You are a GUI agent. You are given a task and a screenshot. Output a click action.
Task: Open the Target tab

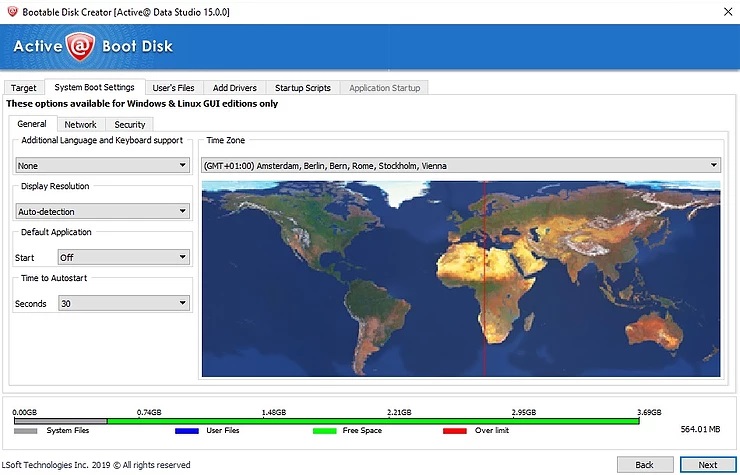(23, 88)
